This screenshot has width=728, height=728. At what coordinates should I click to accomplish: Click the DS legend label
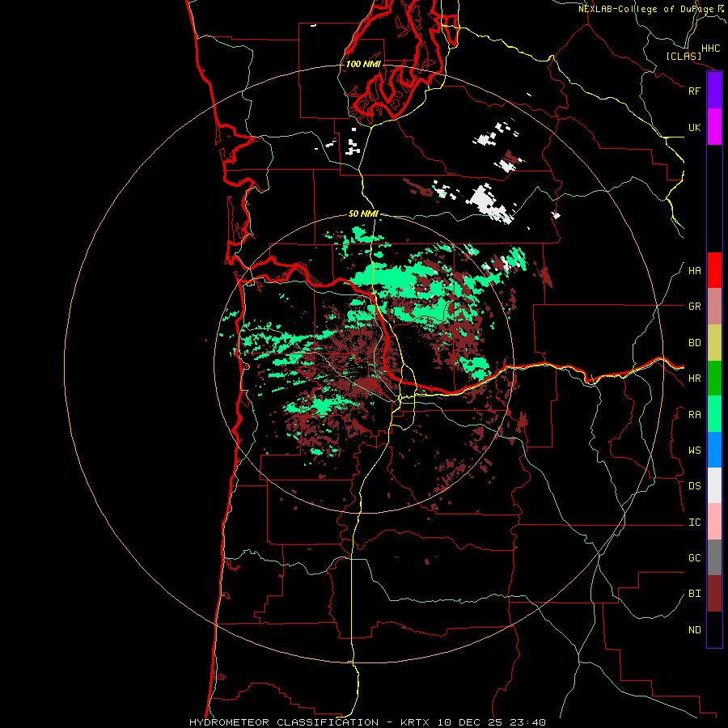[x=694, y=486]
